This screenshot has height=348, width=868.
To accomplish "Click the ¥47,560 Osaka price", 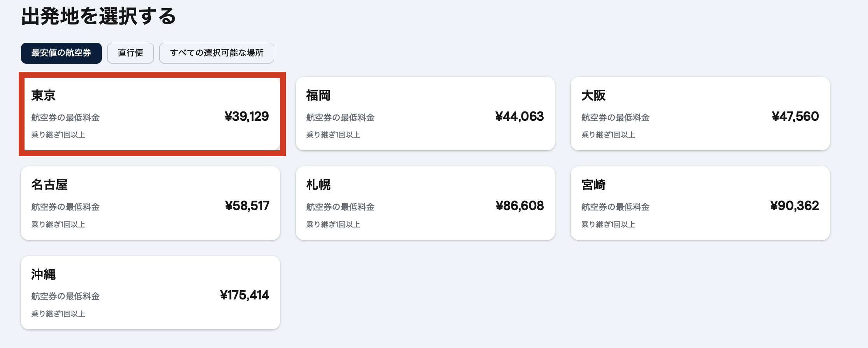I will coord(795,117).
